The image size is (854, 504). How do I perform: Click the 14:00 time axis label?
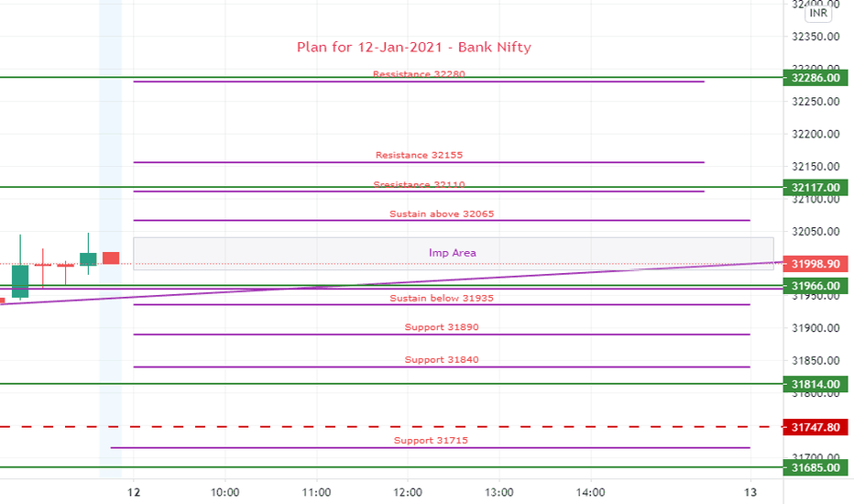591,493
